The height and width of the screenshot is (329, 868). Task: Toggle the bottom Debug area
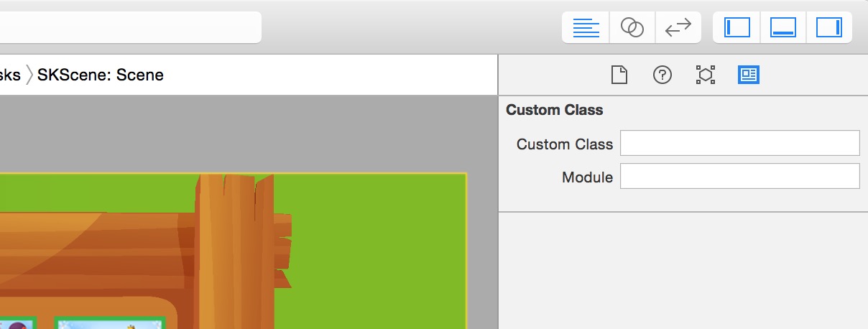[782, 27]
